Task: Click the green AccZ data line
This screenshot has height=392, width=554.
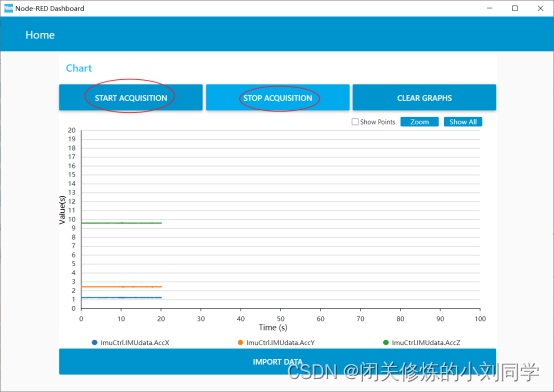Action: click(121, 223)
